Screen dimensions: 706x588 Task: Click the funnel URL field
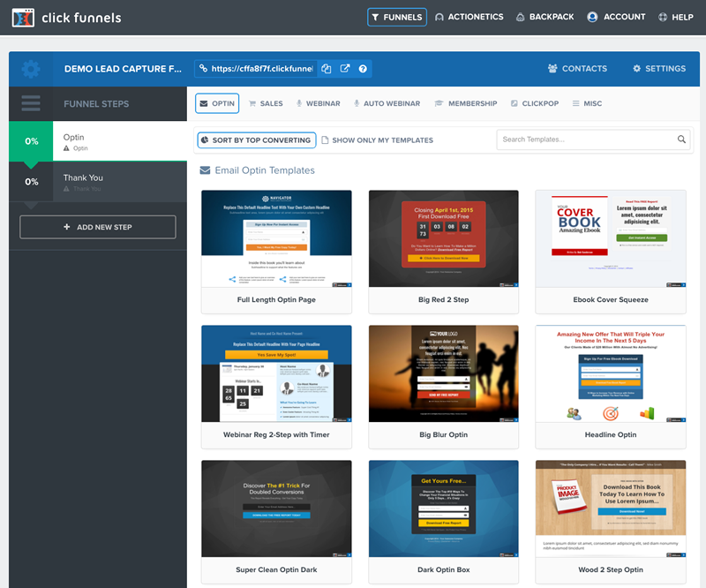click(x=257, y=69)
